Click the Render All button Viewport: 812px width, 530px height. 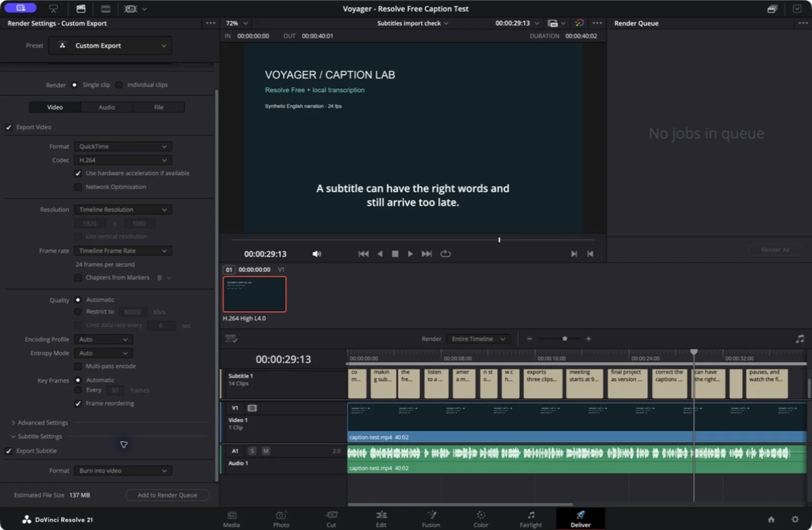tap(775, 250)
